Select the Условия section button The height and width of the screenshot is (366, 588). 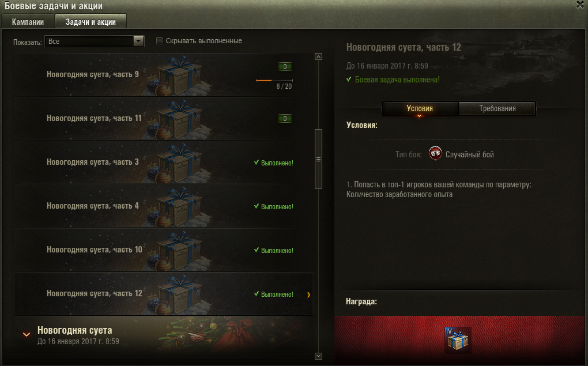click(x=420, y=108)
